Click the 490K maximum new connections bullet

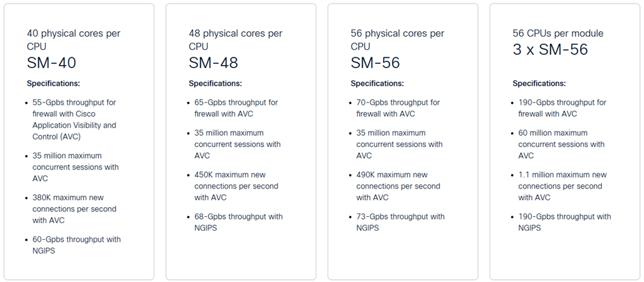(x=398, y=186)
